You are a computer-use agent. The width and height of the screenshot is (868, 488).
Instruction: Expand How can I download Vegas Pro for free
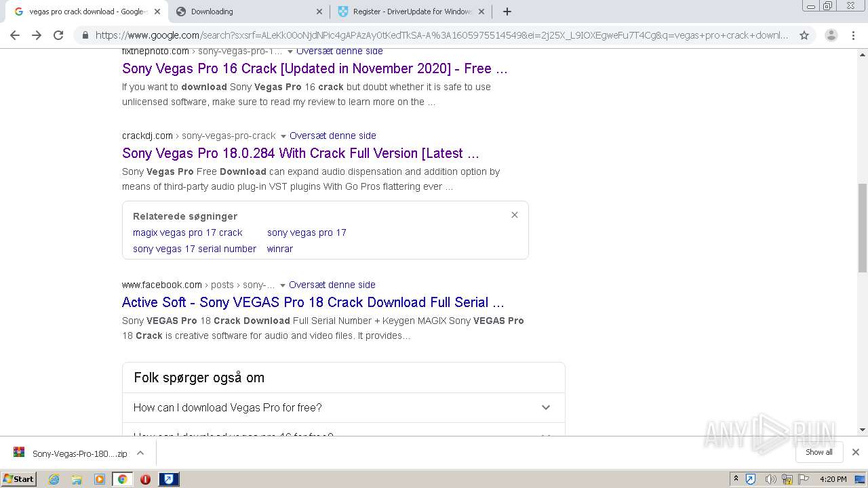(x=344, y=407)
